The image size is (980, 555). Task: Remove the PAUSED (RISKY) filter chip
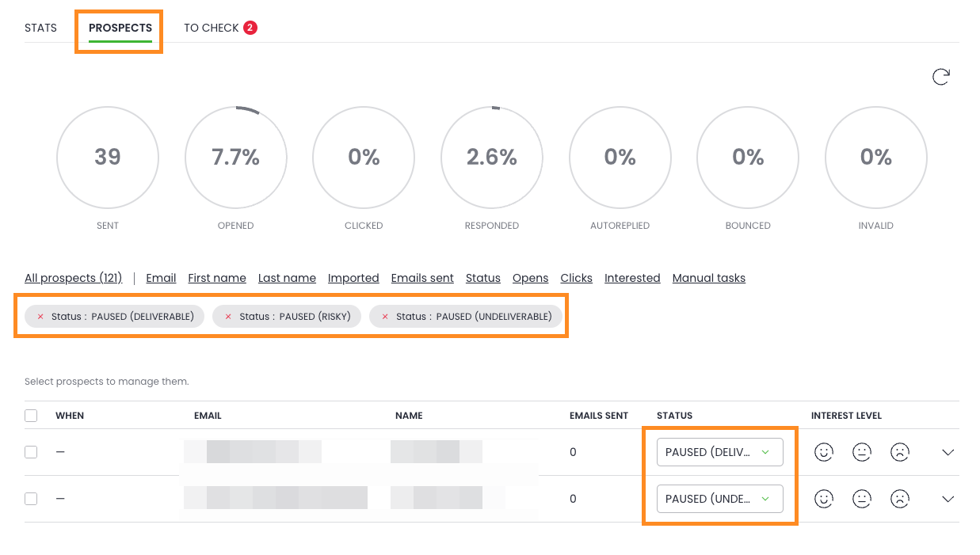(229, 317)
